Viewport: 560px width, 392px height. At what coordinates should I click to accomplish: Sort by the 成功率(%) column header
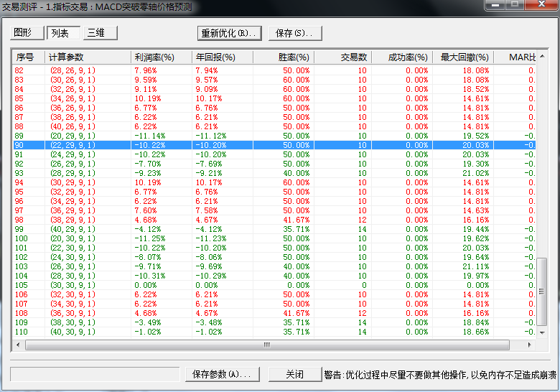[402, 57]
